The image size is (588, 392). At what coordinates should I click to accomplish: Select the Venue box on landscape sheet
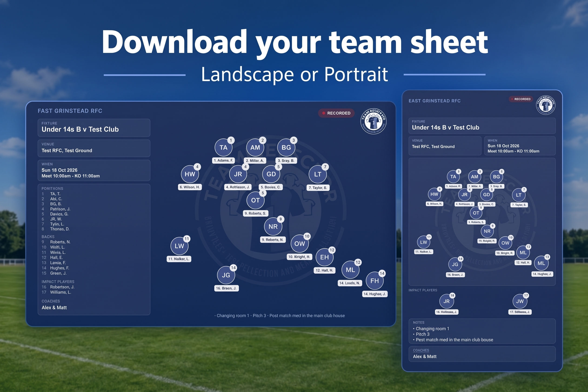coord(94,148)
